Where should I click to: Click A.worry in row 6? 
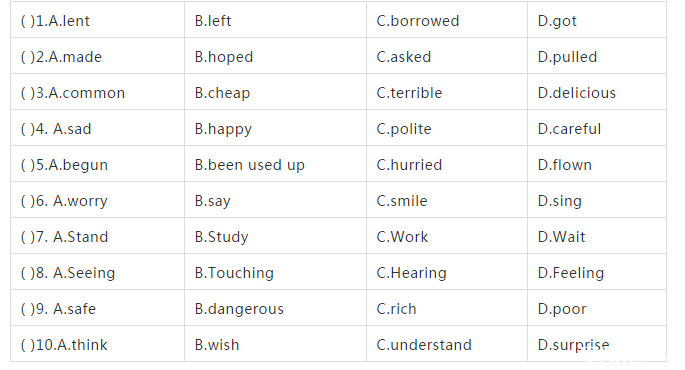[80, 201]
